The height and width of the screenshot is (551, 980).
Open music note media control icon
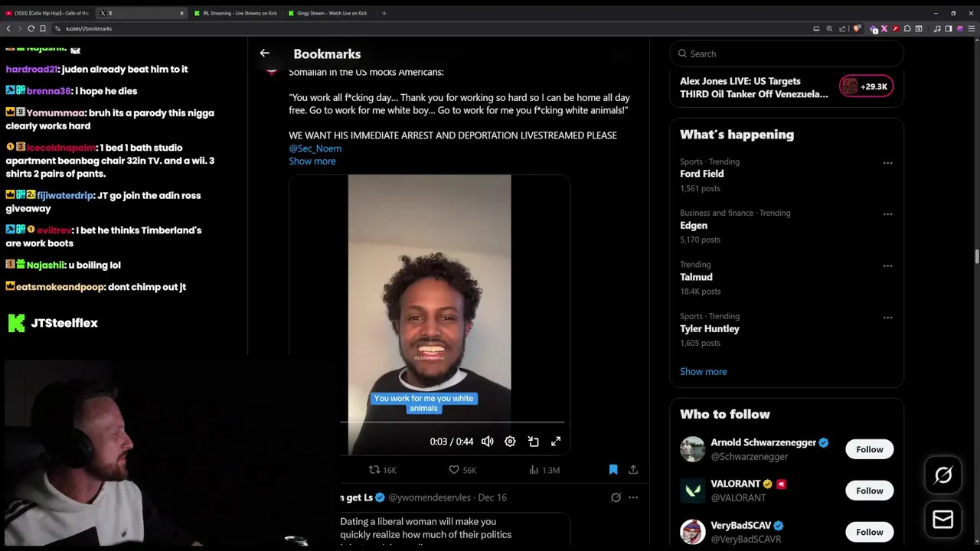(x=937, y=28)
